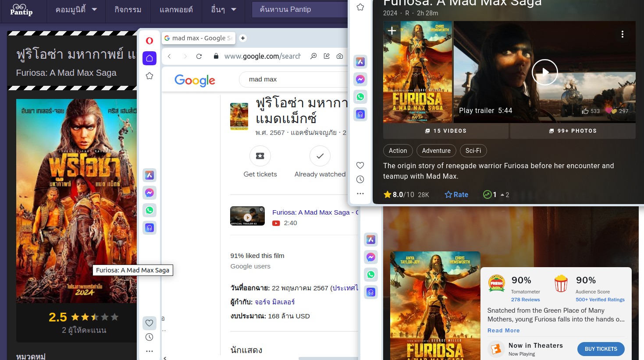
Task: Go forward in the Google window
Action: (x=185, y=56)
